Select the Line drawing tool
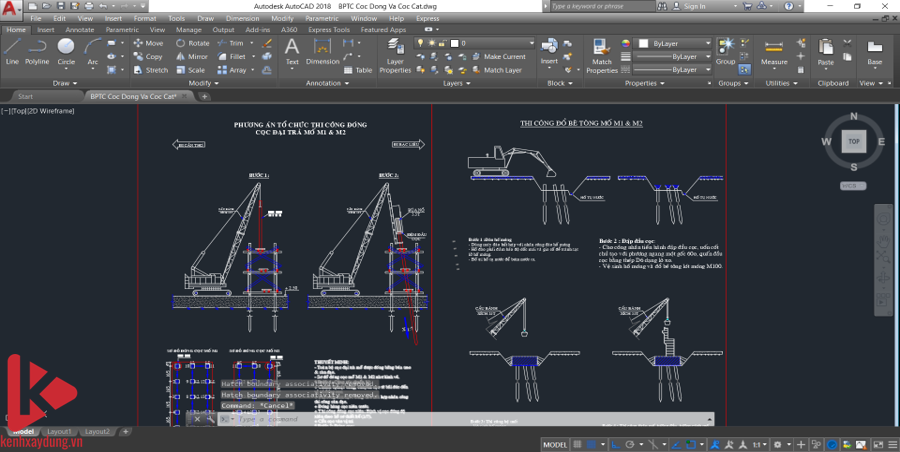The width and height of the screenshot is (900, 452). tap(12, 50)
